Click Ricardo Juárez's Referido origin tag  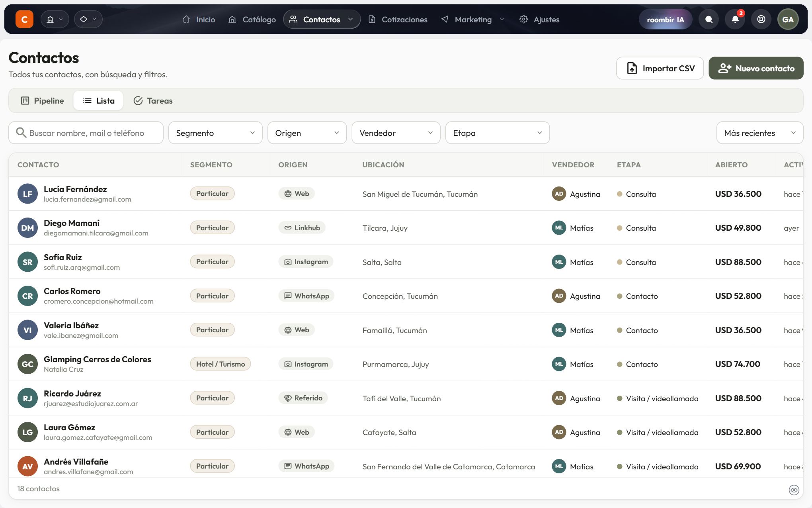point(303,398)
